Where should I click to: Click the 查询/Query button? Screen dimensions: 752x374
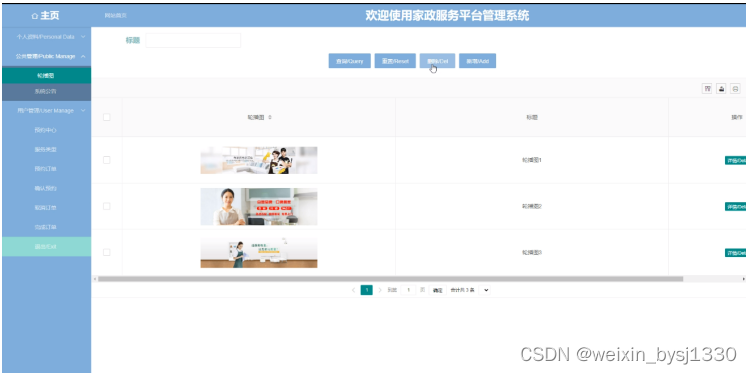[x=350, y=61]
